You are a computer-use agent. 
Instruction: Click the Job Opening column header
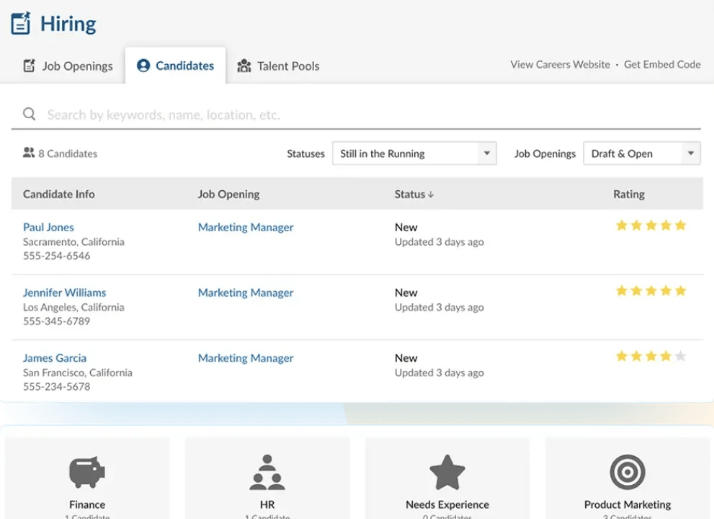(x=229, y=194)
